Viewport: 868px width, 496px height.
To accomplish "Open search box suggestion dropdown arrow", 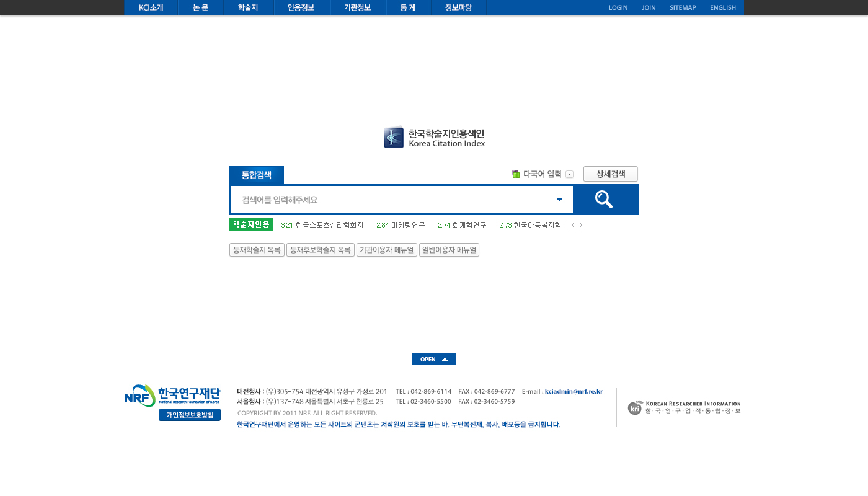I will [x=559, y=200].
